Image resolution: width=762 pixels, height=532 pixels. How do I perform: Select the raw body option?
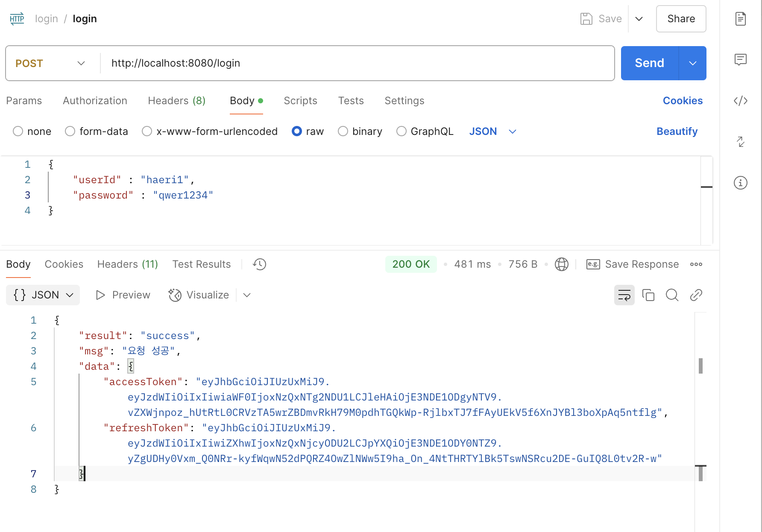[297, 132]
